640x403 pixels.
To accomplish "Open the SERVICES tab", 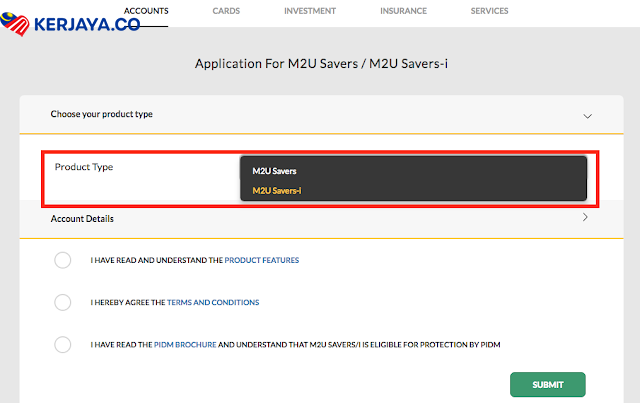I will [489, 11].
